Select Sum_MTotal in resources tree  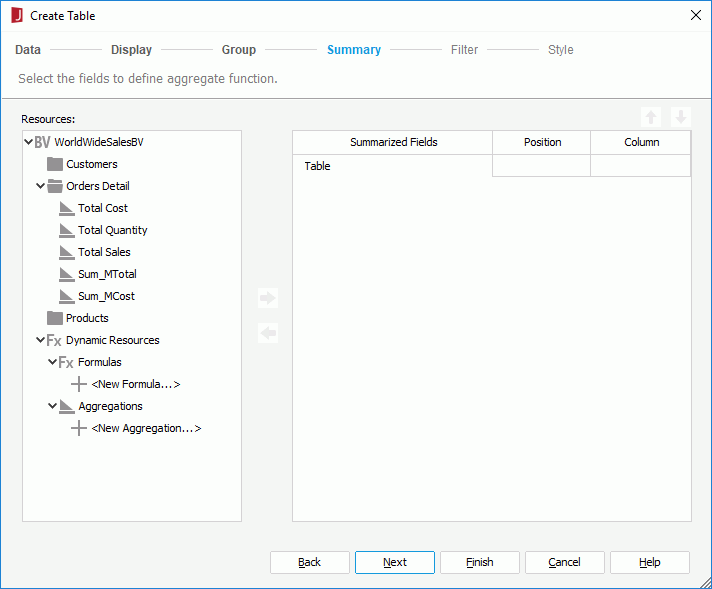[x=107, y=274]
